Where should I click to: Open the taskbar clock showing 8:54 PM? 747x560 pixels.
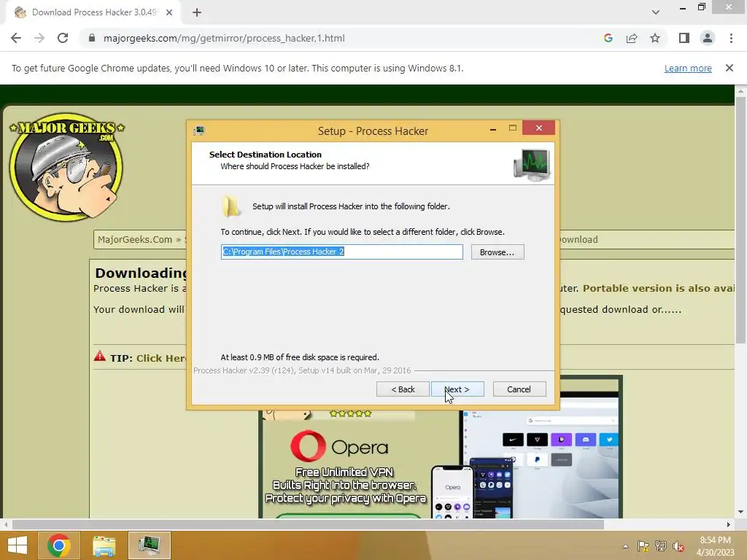(x=716, y=545)
